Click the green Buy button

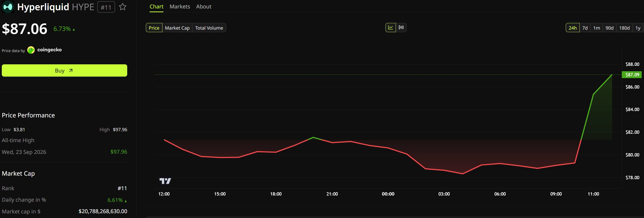coord(65,70)
